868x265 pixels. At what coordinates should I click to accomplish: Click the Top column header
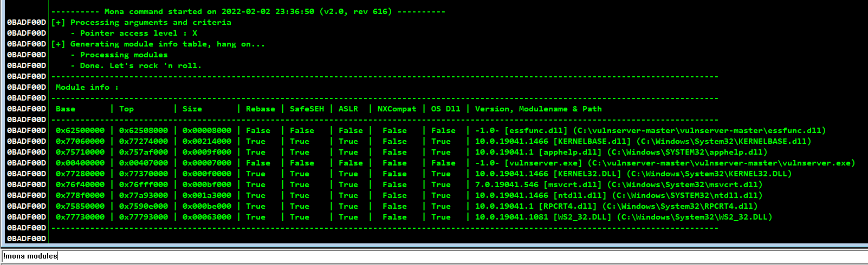click(x=126, y=109)
